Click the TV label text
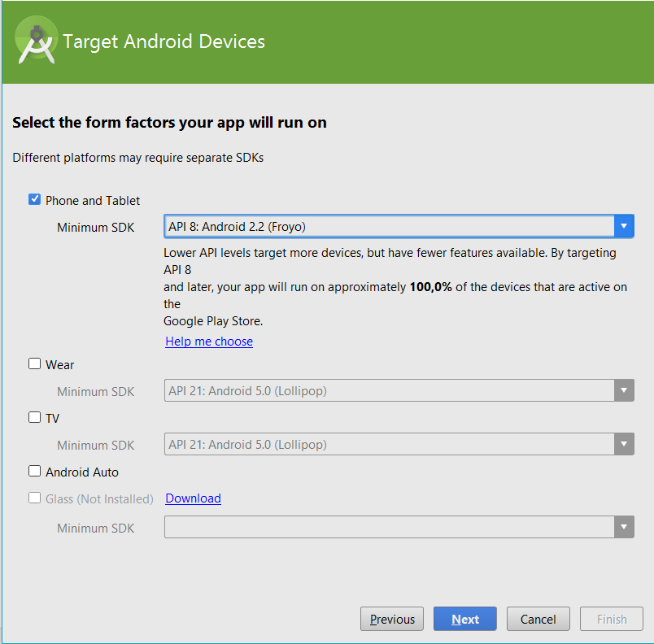 pos(53,418)
